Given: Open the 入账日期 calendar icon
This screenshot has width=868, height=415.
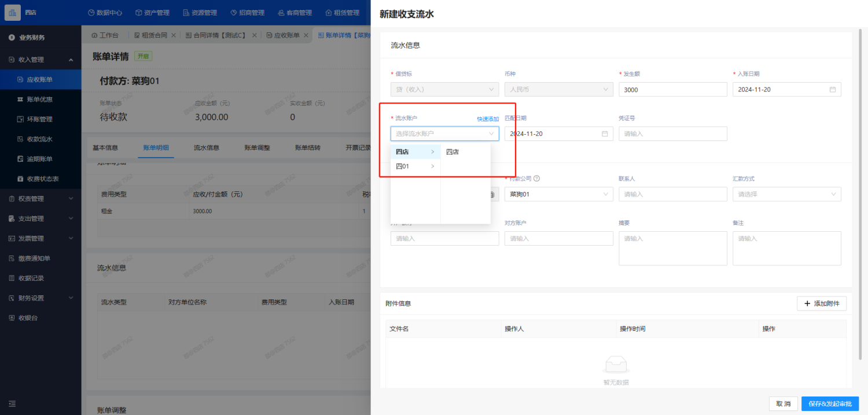Looking at the screenshot, I should 833,90.
